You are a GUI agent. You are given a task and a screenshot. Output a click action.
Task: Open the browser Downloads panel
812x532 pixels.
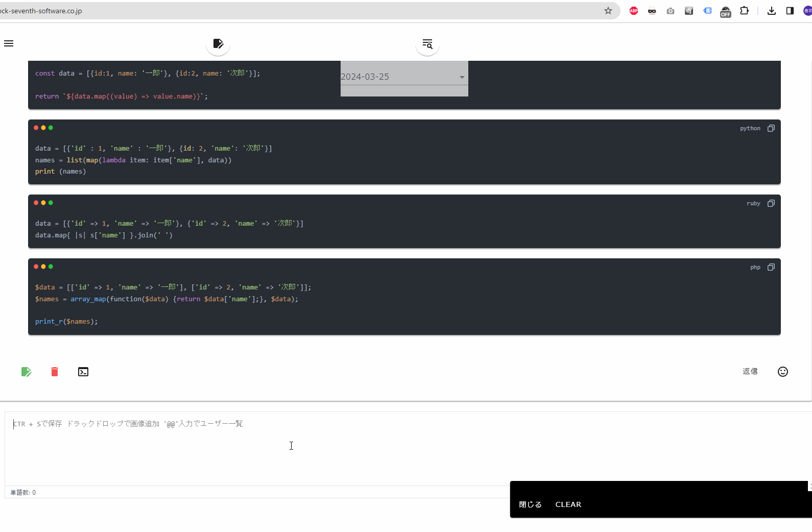point(772,11)
